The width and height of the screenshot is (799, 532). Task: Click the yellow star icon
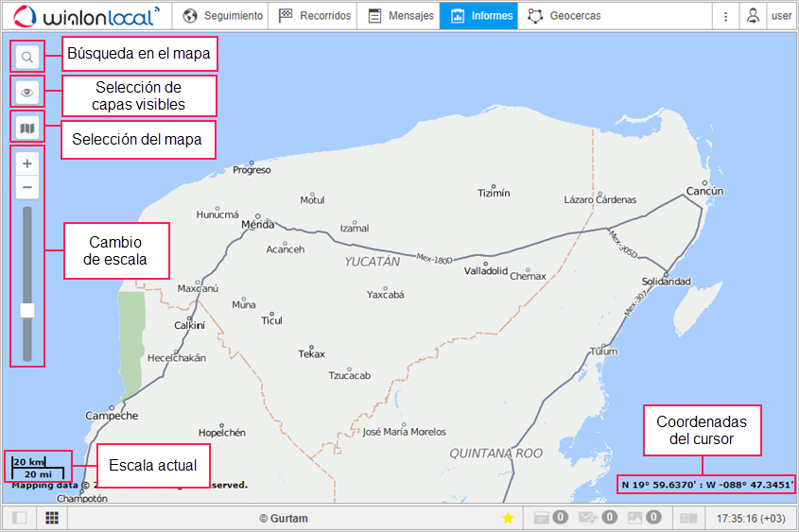coord(508,518)
